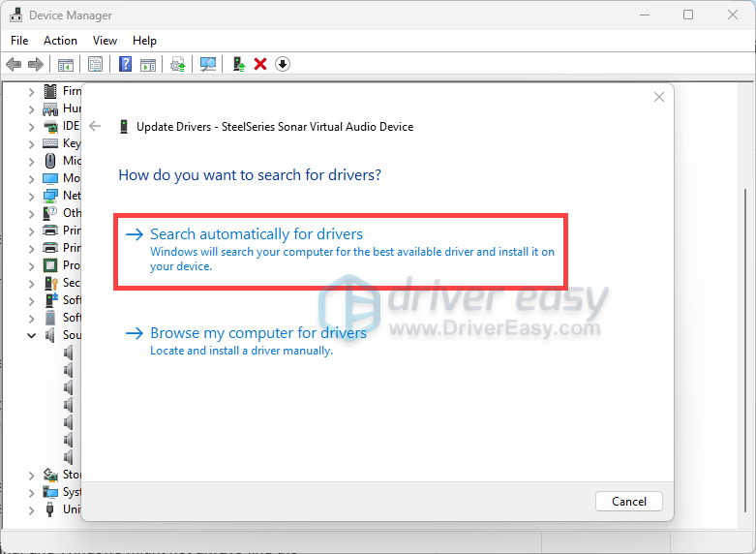This screenshot has height=554, width=756.
Task: Expand the Universal Serial Bus node
Action: [32, 509]
